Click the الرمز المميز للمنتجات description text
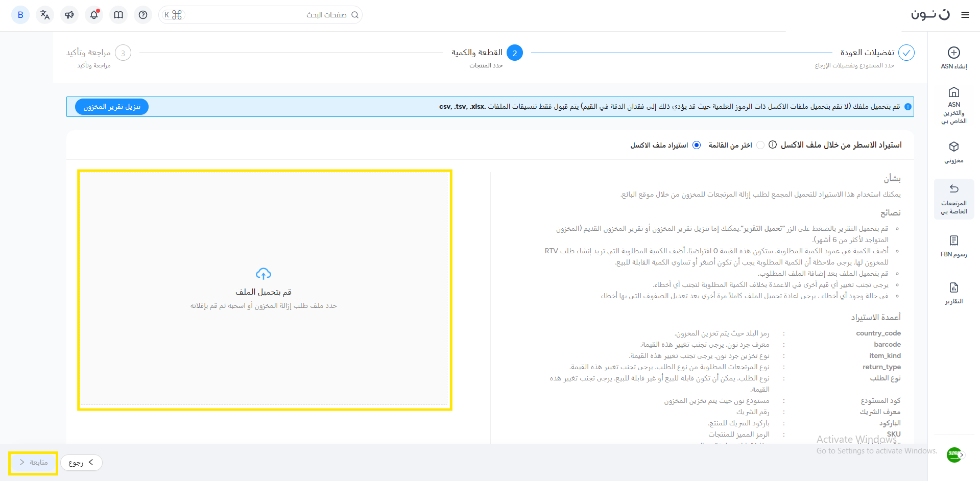This screenshot has height=481, width=980. pos(739,435)
